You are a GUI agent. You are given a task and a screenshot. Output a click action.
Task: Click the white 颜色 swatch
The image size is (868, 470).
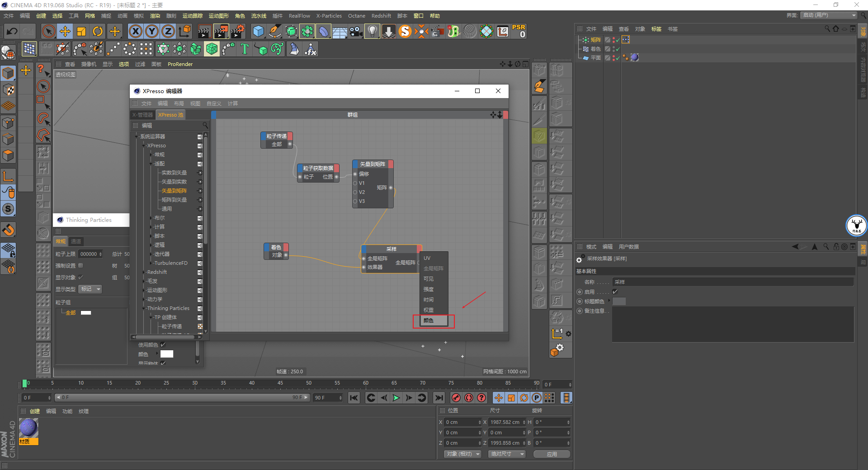pyautogui.click(x=167, y=354)
